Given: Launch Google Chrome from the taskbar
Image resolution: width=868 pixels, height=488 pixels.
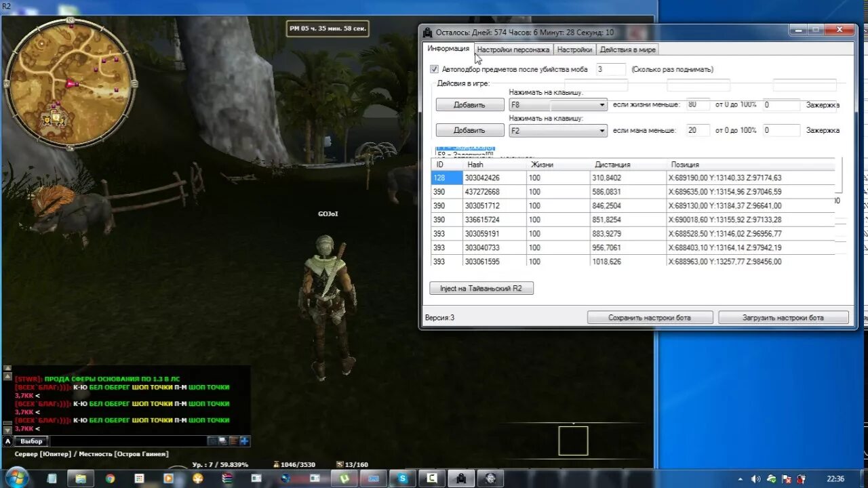Looking at the screenshot, I should (110, 479).
